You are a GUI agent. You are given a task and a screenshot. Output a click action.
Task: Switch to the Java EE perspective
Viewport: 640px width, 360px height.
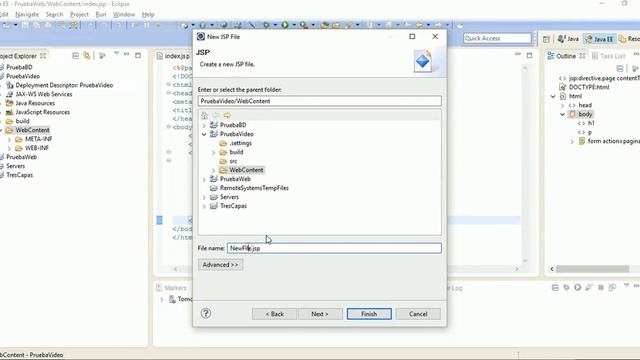599,39
